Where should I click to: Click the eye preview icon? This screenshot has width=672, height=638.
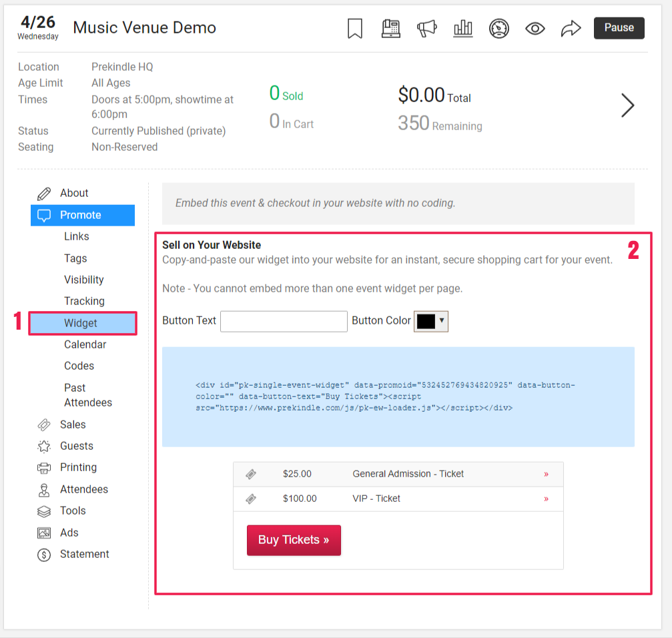tap(535, 29)
